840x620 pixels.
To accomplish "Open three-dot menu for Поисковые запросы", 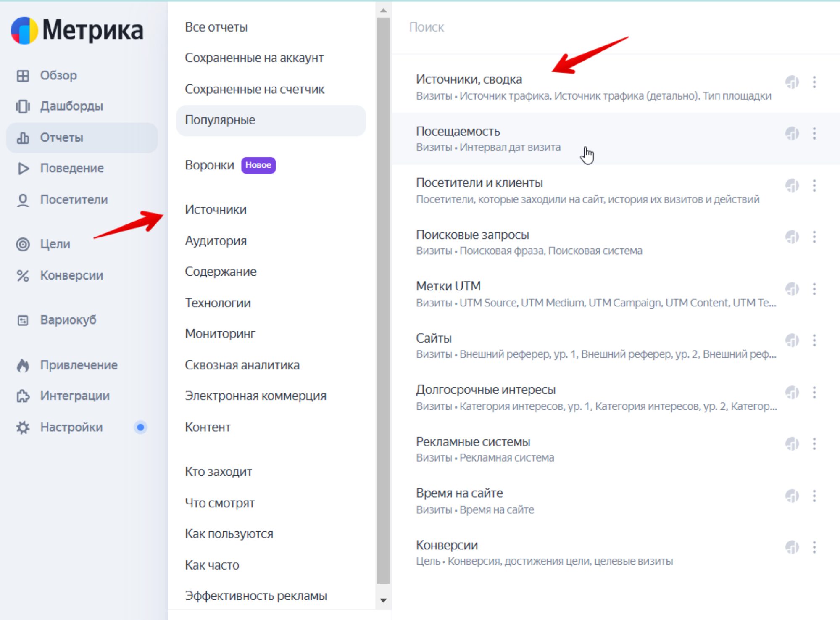I will tap(814, 237).
